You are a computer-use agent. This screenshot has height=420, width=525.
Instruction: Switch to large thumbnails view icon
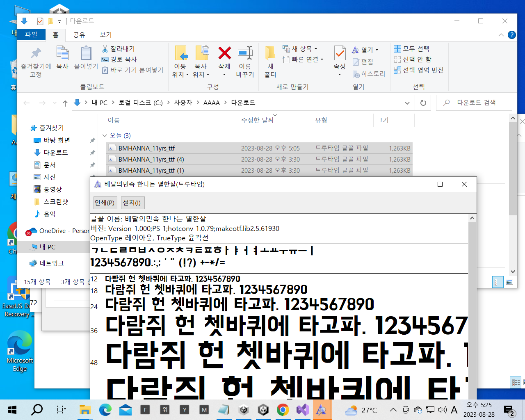coord(509,282)
